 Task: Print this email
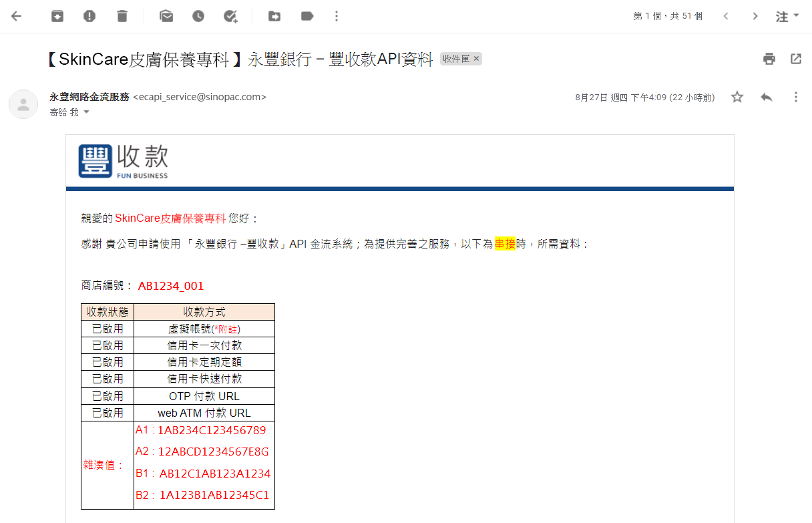click(769, 59)
